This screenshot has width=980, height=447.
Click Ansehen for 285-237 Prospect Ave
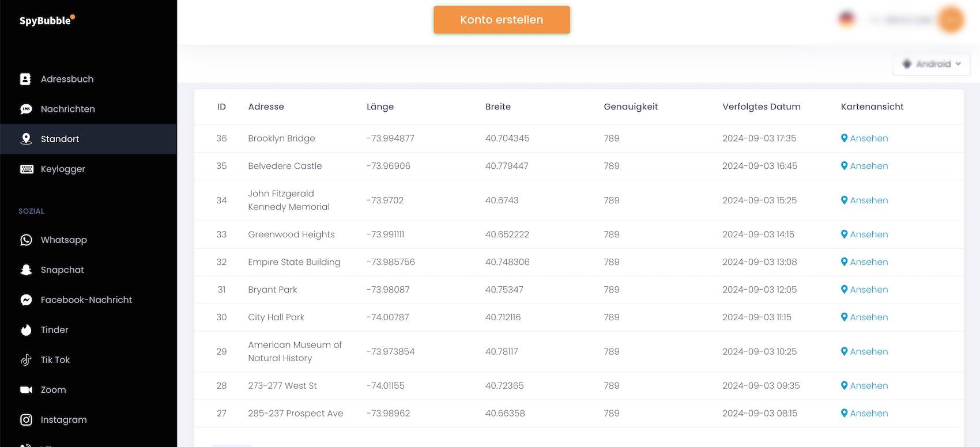click(x=864, y=413)
